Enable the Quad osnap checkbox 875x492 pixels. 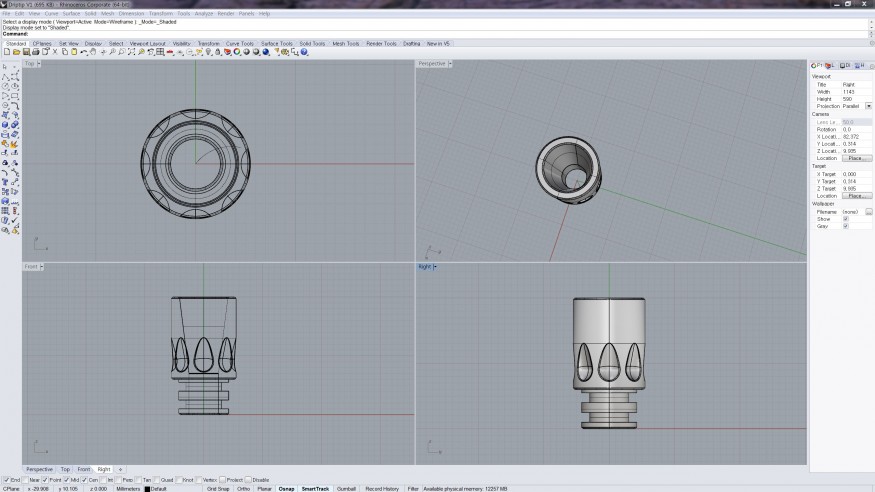click(156, 480)
